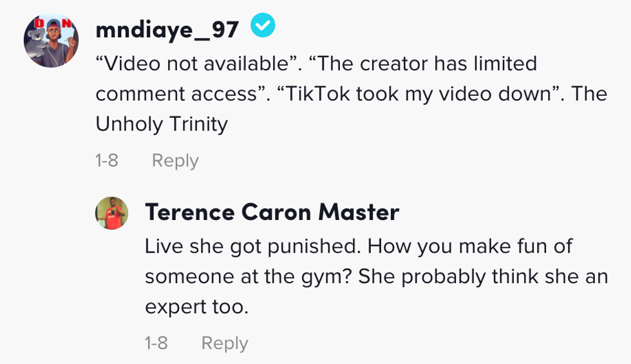
Task: Click the 1-8 date under Terence's reply
Action: pyautogui.click(x=156, y=343)
